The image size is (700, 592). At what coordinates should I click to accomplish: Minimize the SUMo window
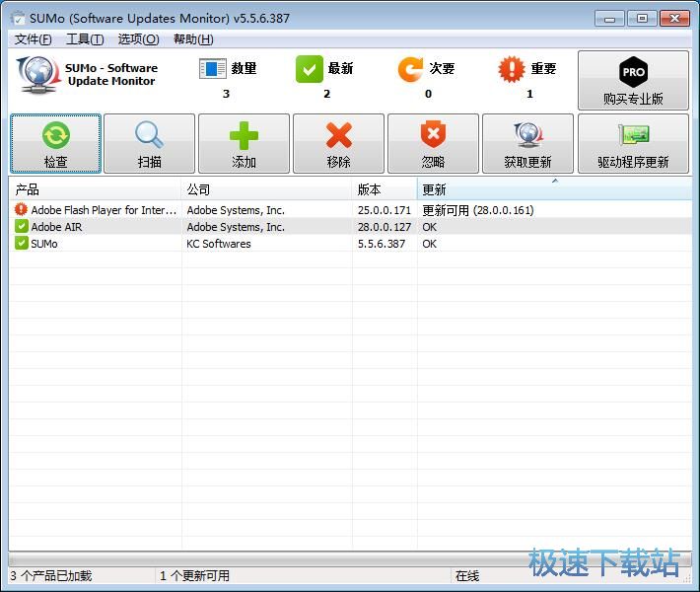coord(609,19)
